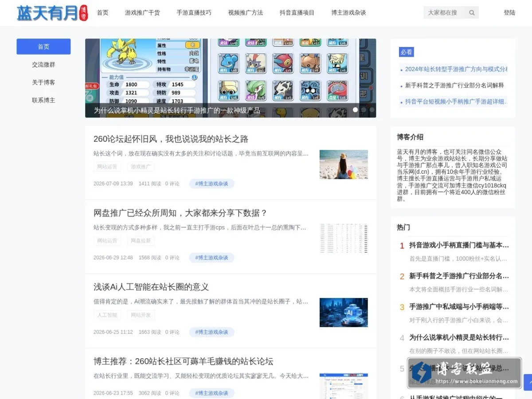Click the 热门 heading
The width and height of the screenshot is (532, 399).
tap(403, 227)
